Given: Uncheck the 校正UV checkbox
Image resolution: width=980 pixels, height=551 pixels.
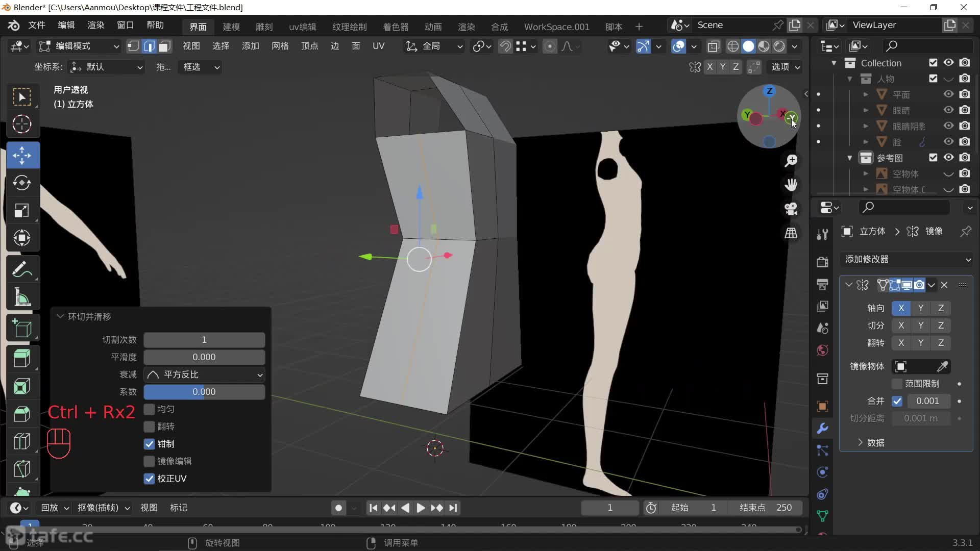Looking at the screenshot, I should 149,479.
